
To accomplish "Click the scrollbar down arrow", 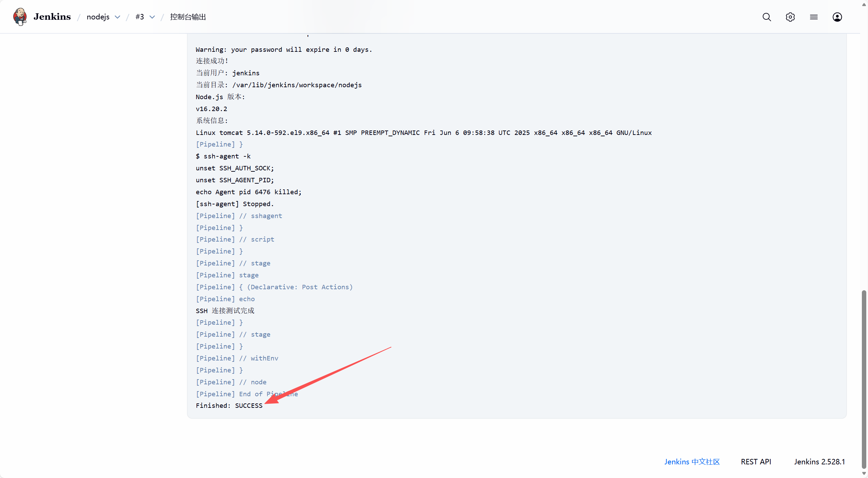I will tap(864, 473).
